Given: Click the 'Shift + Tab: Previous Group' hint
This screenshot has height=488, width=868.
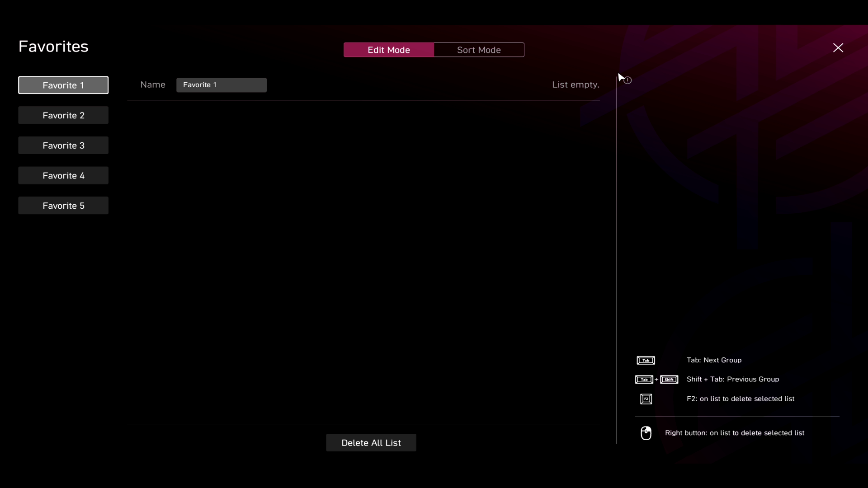Looking at the screenshot, I should tap(732, 379).
